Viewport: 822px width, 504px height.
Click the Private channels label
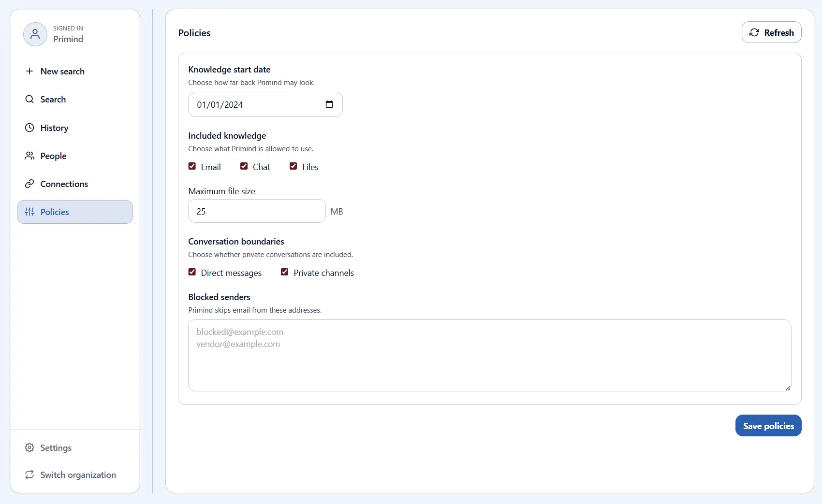pyautogui.click(x=323, y=273)
